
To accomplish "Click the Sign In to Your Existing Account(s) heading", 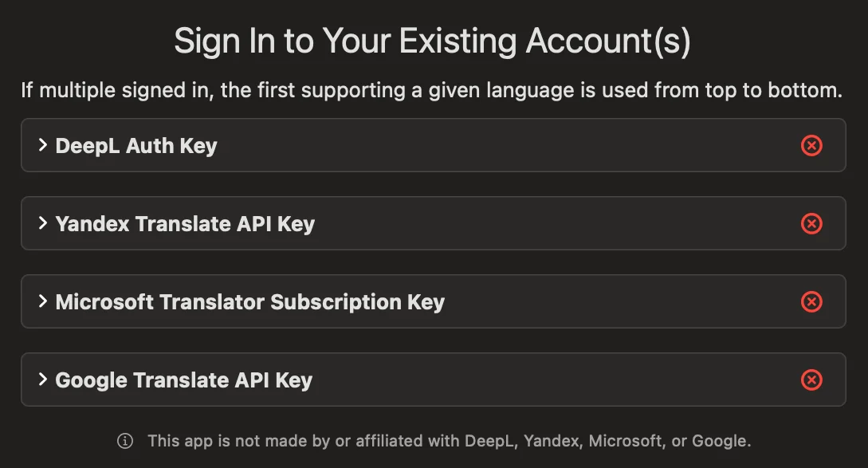I will pos(434,40).
